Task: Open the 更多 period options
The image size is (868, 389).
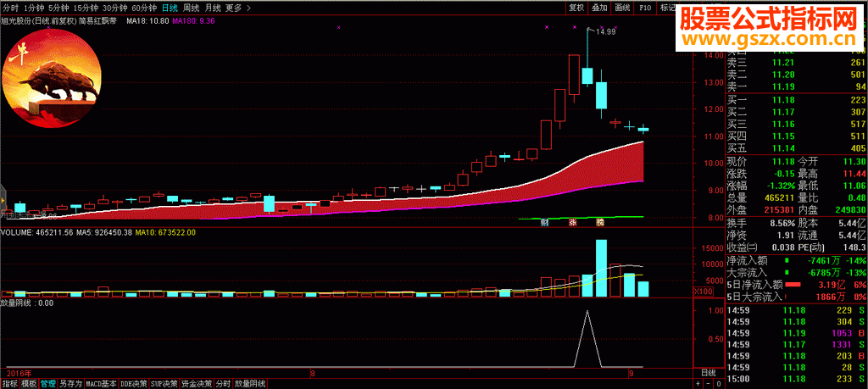Action: point(234,8)
